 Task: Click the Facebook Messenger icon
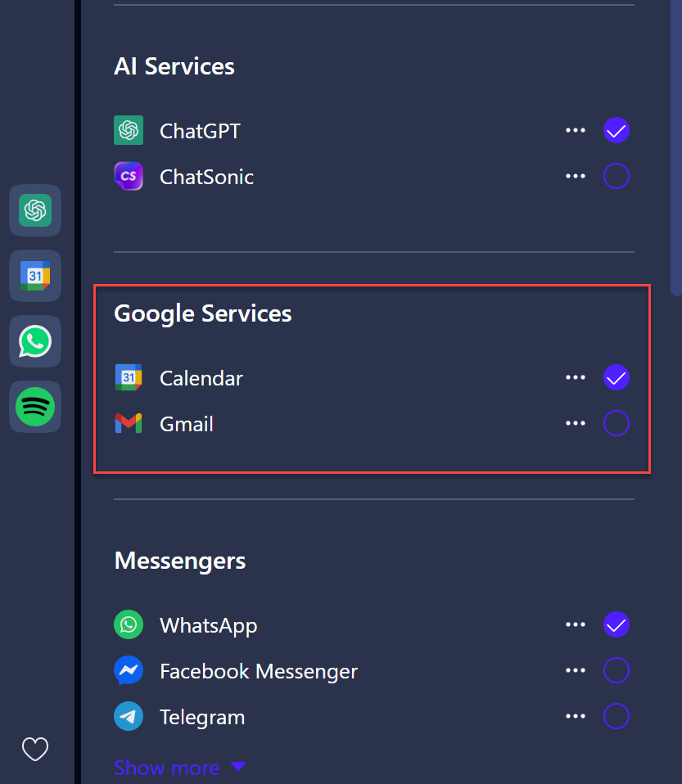(x=129, y=671)
